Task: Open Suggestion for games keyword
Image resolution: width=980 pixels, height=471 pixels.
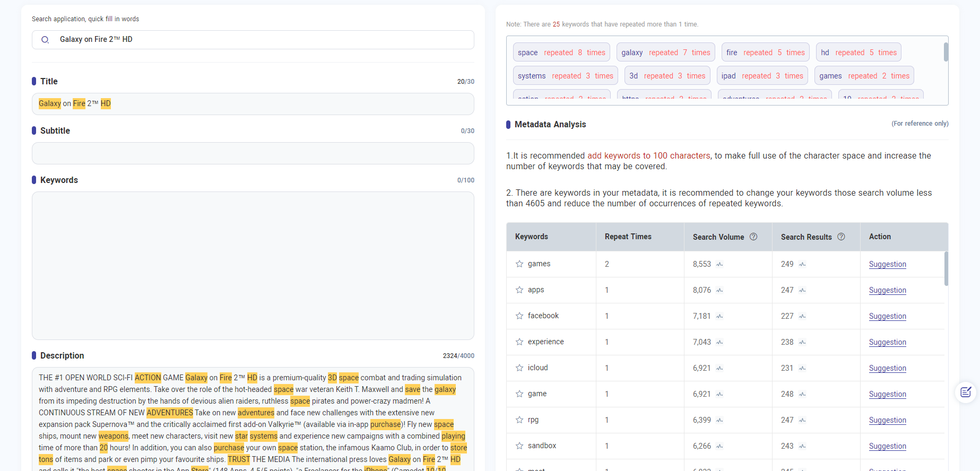Action: click(x=887, y=264)
